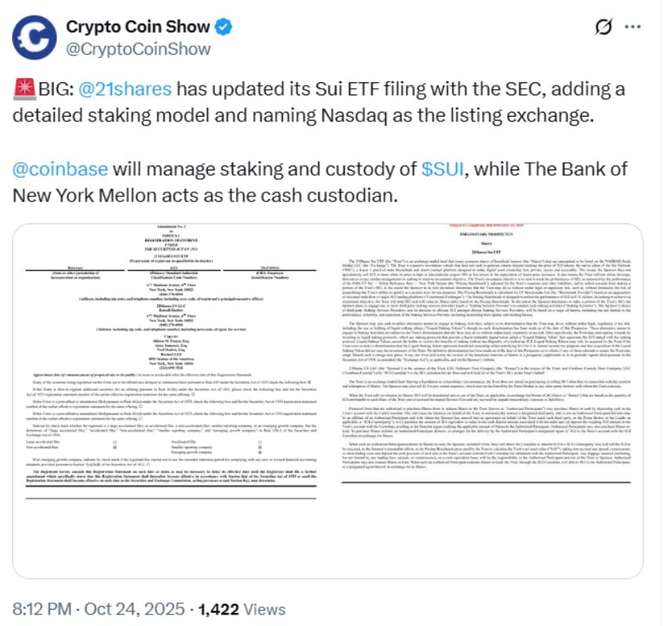Open the Grok slash-circle icon
Screen dimensions: 672x626
604,27
